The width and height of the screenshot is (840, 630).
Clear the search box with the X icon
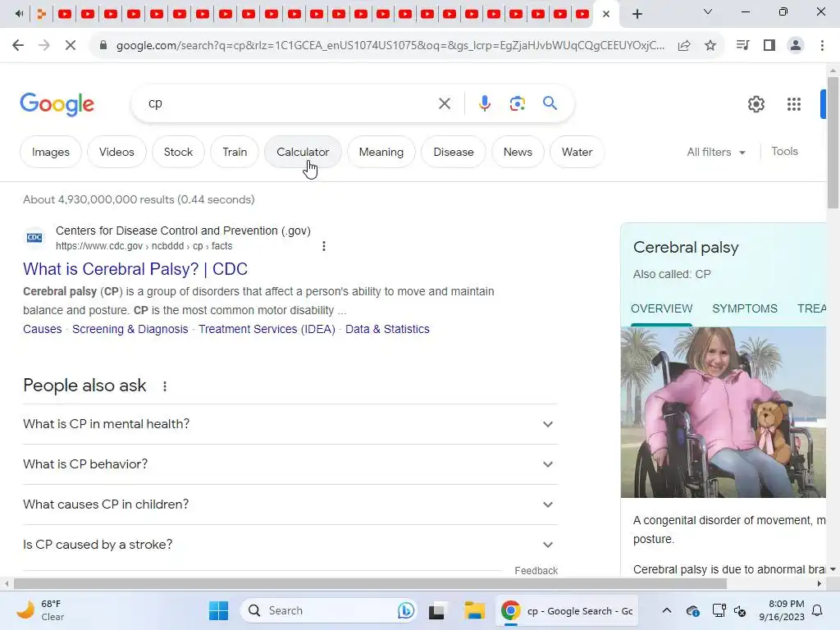(445, 103)
